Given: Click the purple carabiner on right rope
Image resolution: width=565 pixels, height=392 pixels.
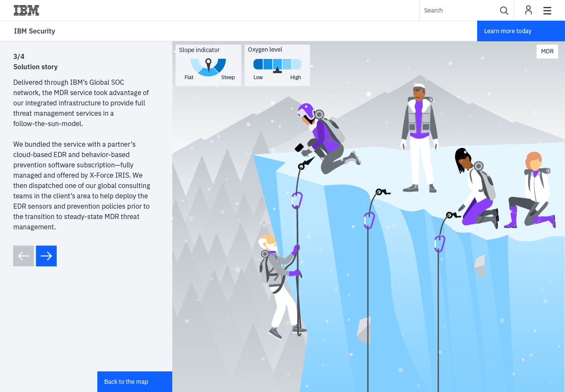Looking at the screenshot, I should tap(440, 244).
